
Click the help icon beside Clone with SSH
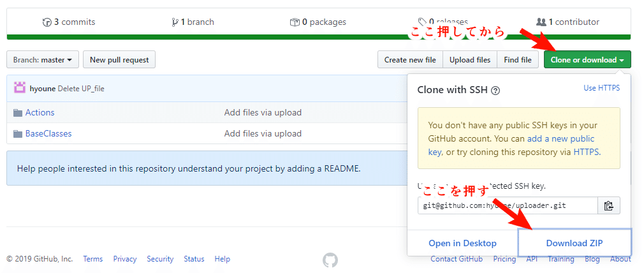495,91
